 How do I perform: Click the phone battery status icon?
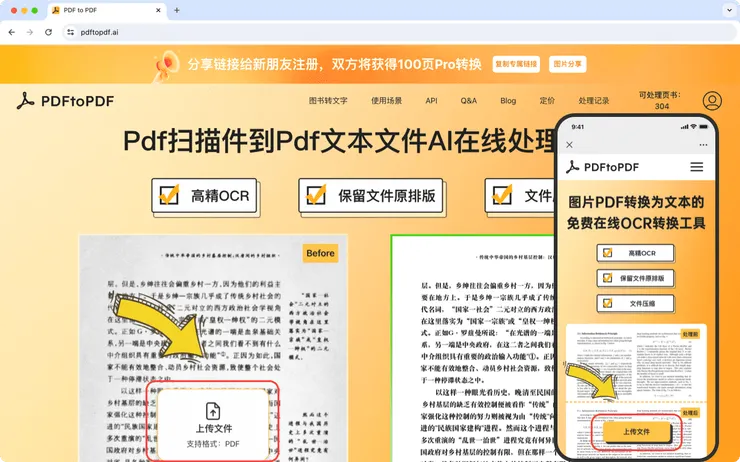tap(704, 127)
